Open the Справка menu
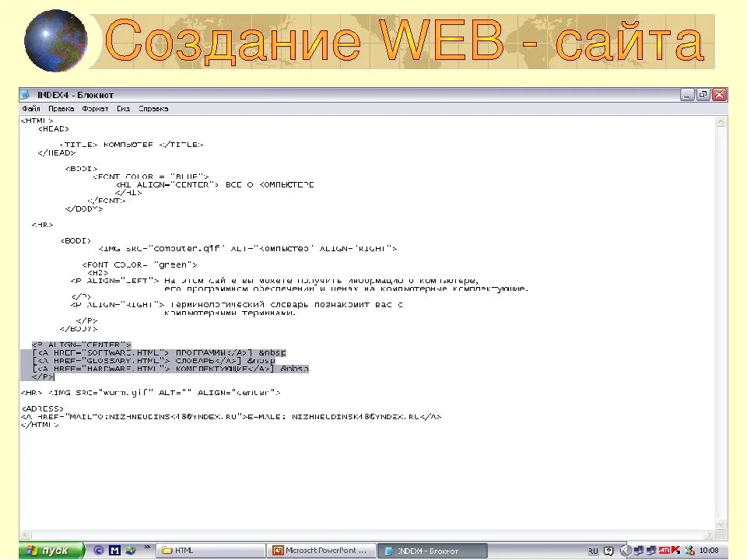This screenshot has width=747, height=560. tap(153, 109)
